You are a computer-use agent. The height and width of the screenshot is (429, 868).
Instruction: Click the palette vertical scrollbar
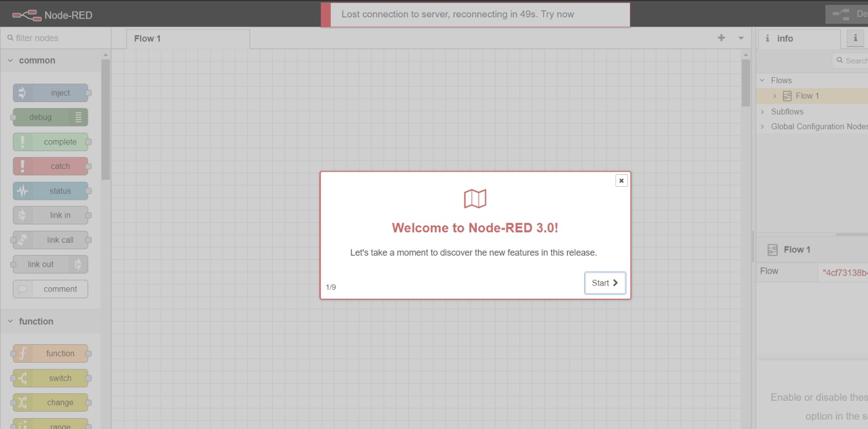105,119
